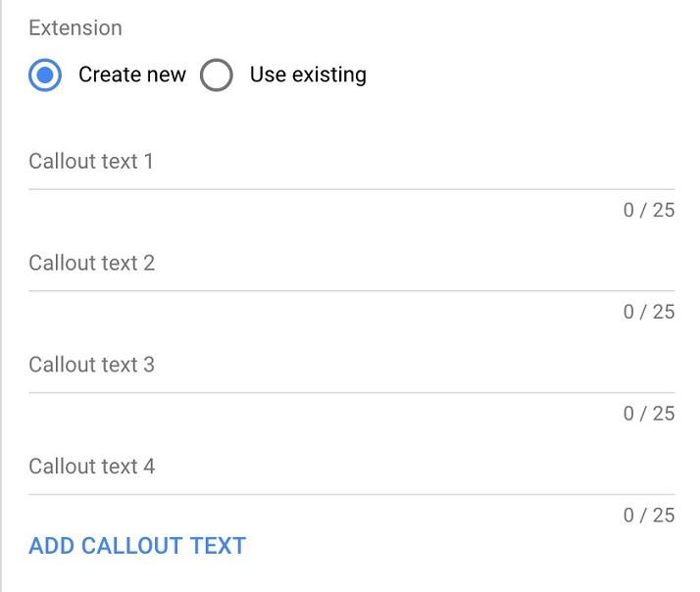Click the underline of the Callout text 1 field
Image resolution: width=700 pixels, height=592 pixels.
[x=351, y=189]
